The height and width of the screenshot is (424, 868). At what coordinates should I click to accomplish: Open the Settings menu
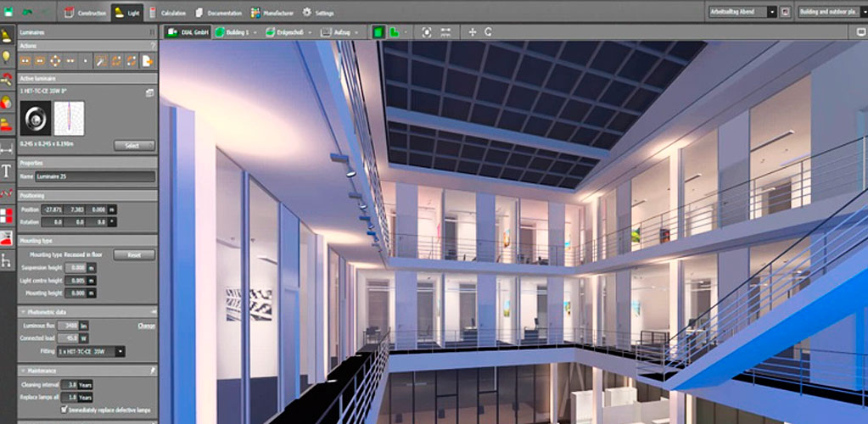[x=318, y=13]
